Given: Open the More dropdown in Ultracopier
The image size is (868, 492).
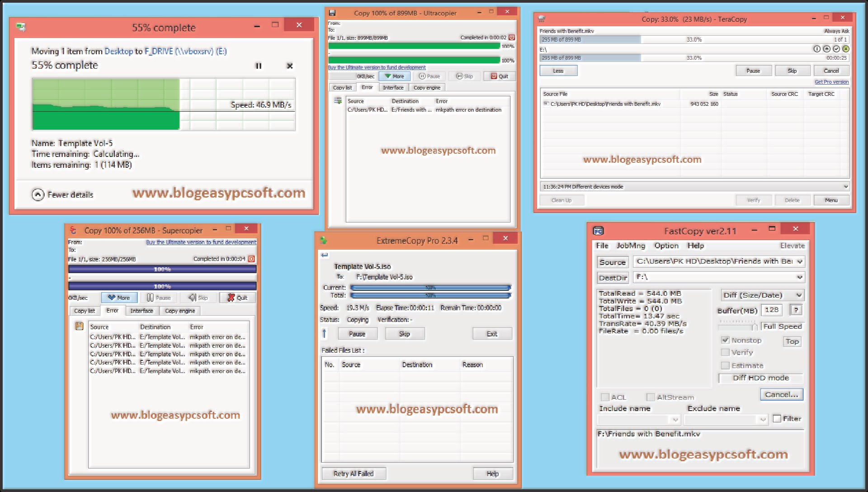Looking at the screenshot, I should (394, 76).
